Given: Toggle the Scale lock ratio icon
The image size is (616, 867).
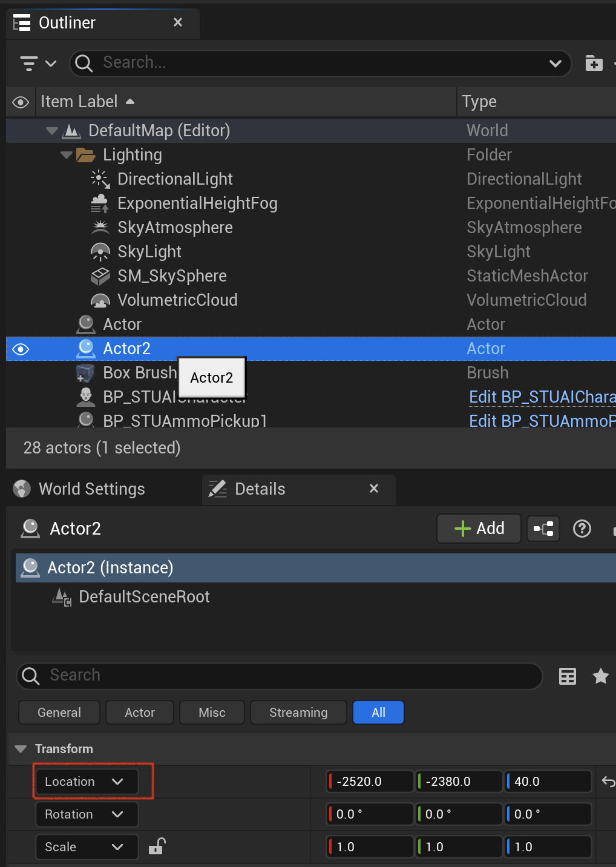Looking at the screenshot, I should point(157,846).
